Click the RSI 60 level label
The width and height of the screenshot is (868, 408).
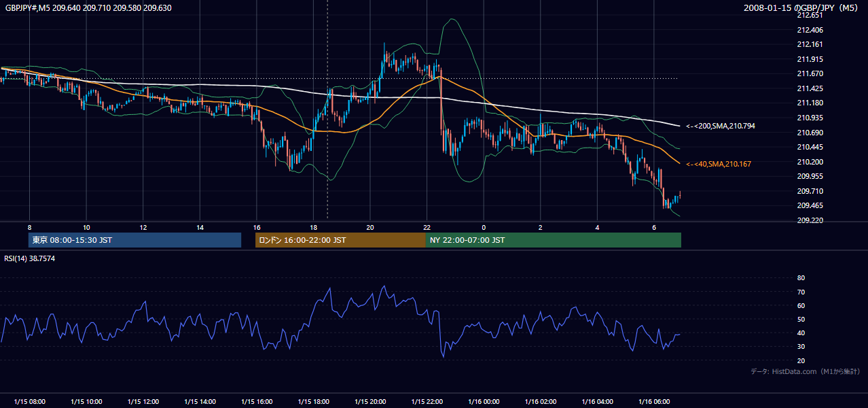pos(801,305)
